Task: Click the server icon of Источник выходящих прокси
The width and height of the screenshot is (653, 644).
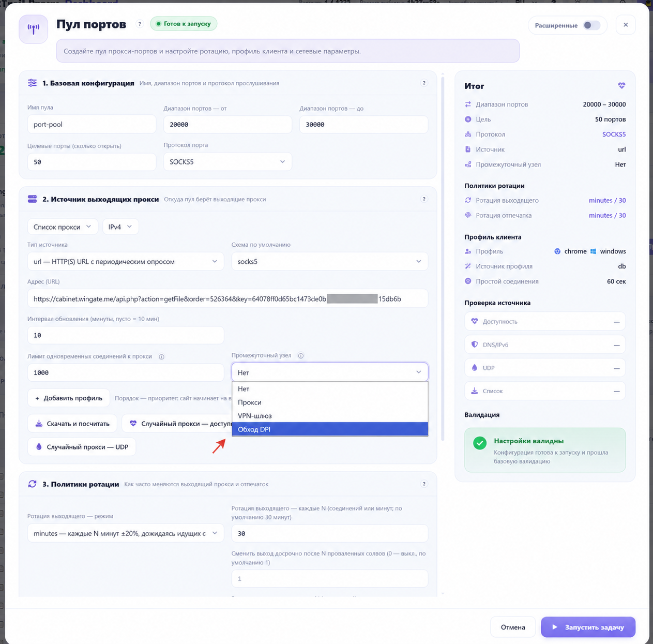Action: point(32,199)
